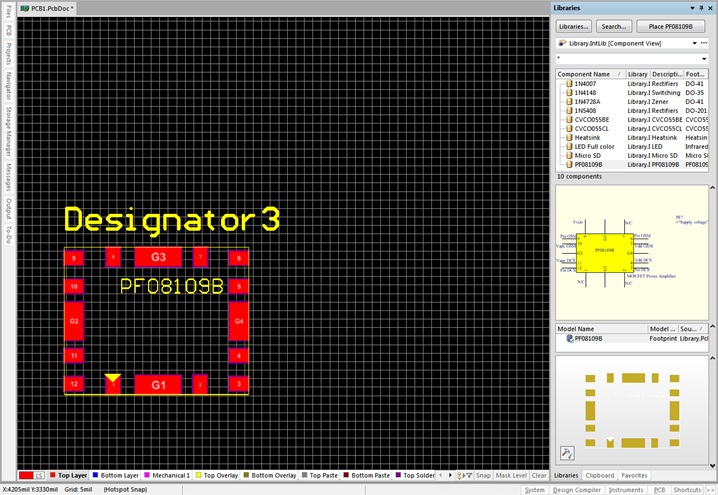Click the Mask Level button

[x=511, y=475]
